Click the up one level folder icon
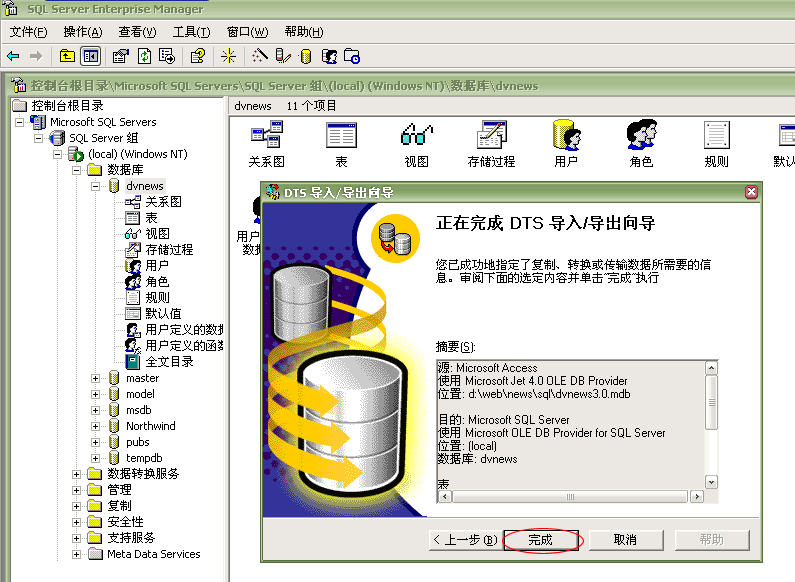This screenshot has height=582, width=795. (x=68, y=56)
